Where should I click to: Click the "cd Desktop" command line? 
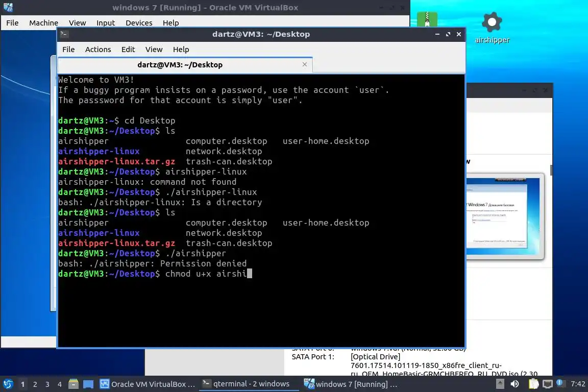(x=116, y=121)
